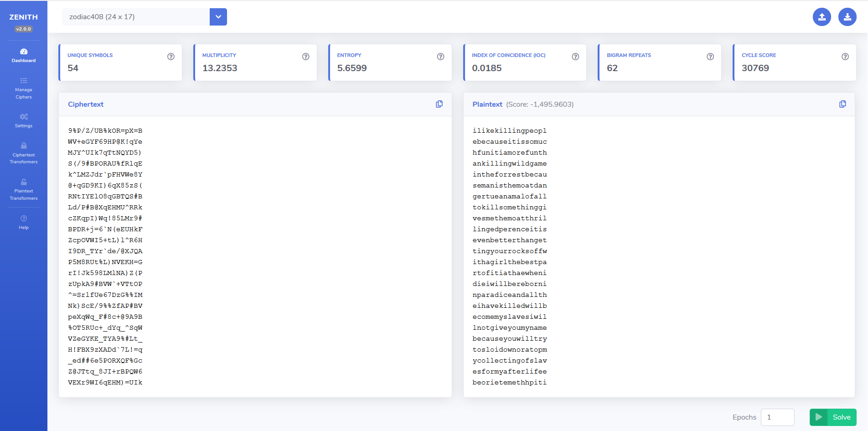Screen dimensions: 868x431
Task: Click plaintext line esformyafterlifee
Action: pos(510,372)
